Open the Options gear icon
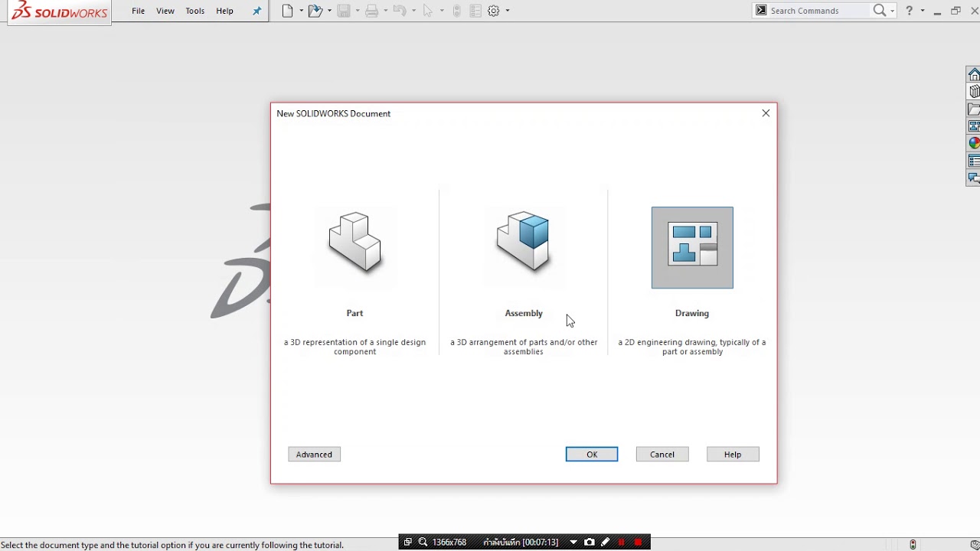980x551 pixels. 494,11
